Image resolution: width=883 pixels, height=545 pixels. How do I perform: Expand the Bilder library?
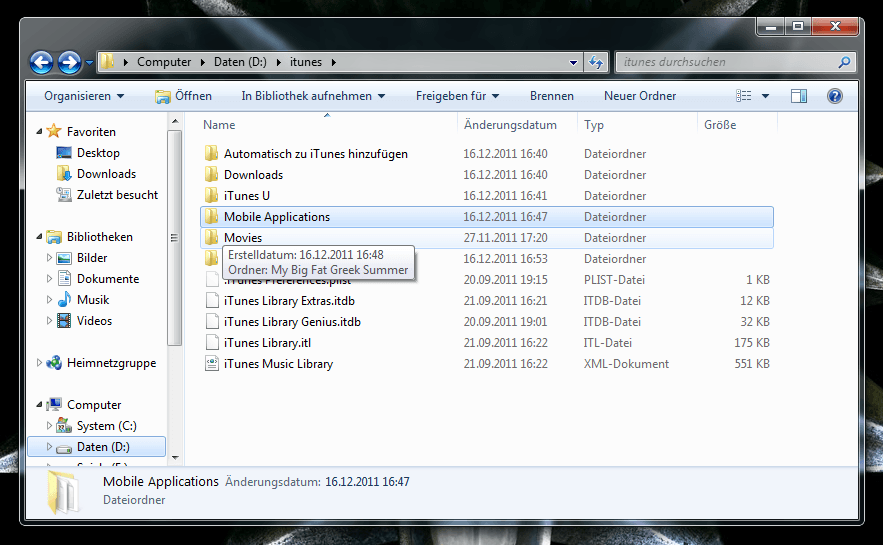[49, 258]
